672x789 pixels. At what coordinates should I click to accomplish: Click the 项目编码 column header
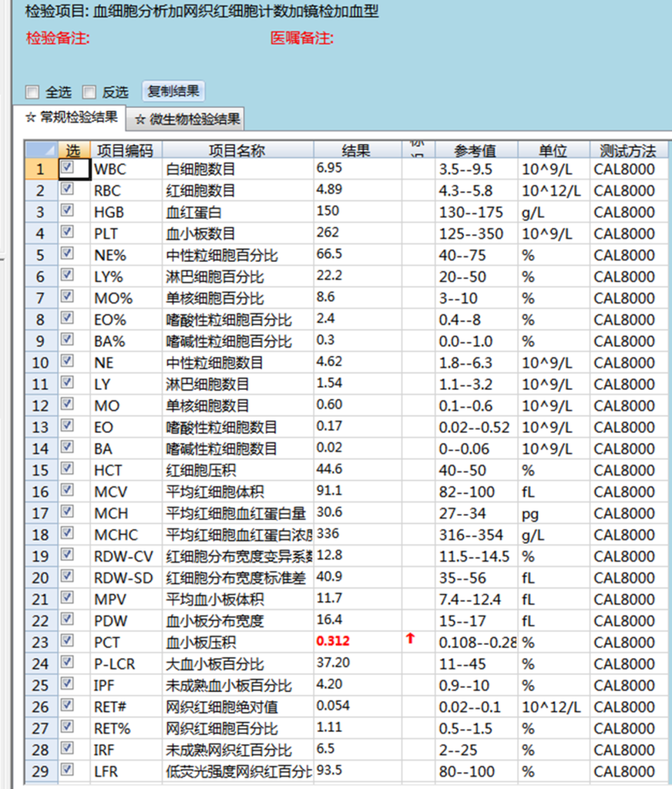(125, 150)
